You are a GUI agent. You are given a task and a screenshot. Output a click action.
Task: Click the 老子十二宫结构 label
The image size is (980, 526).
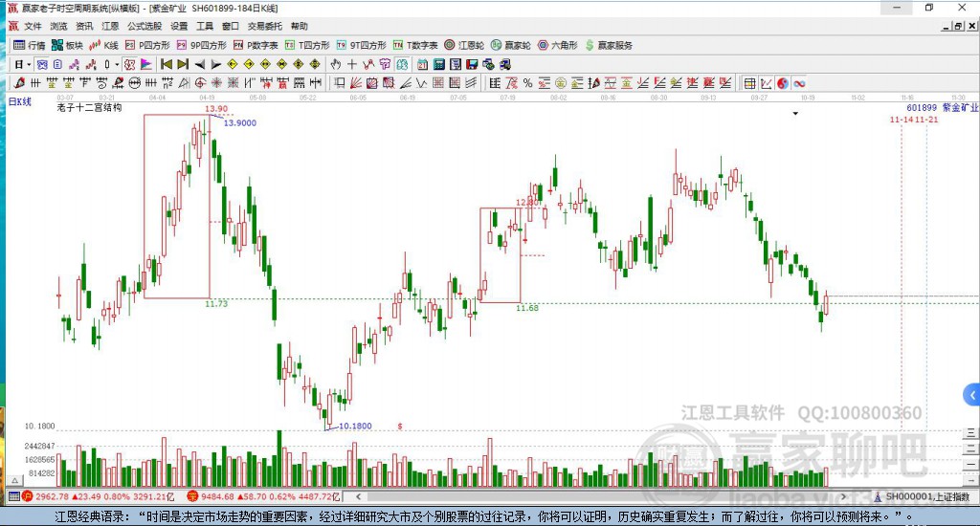(89, 107)
